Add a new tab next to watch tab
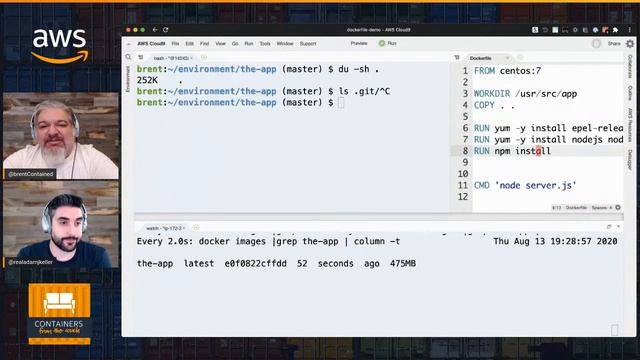Viewport: 640px width, 360px height. (x=196, y=228)
